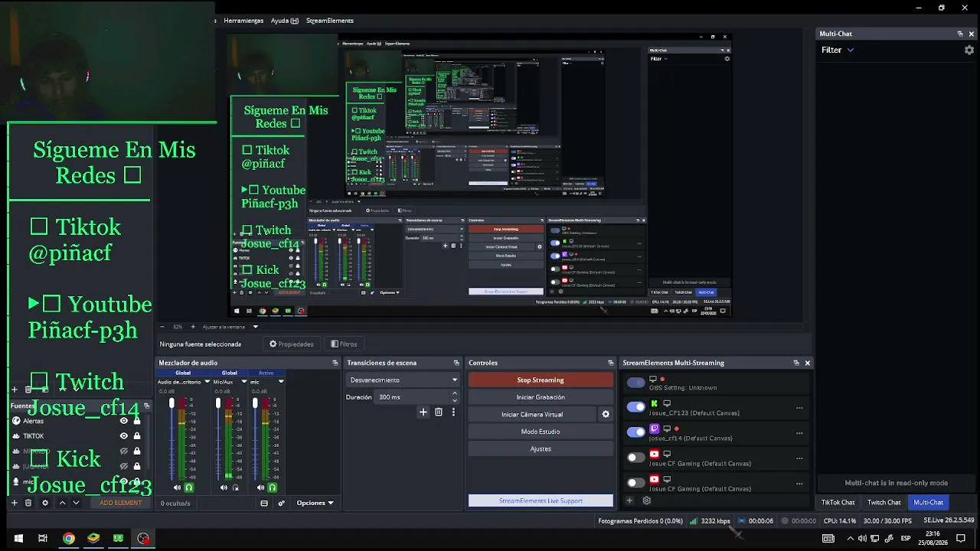The width and height of the screenshot is (980, 551).
Task: Hide the TIKTOK source
Action: (124, 436)
